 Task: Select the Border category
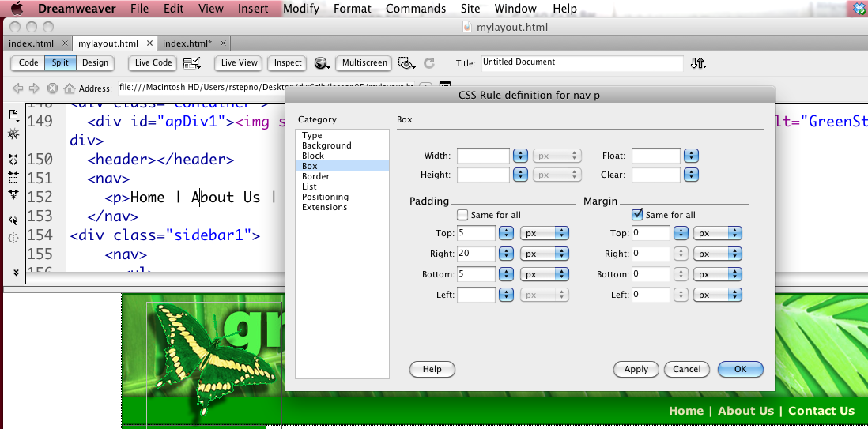click(x=315, y=176)
